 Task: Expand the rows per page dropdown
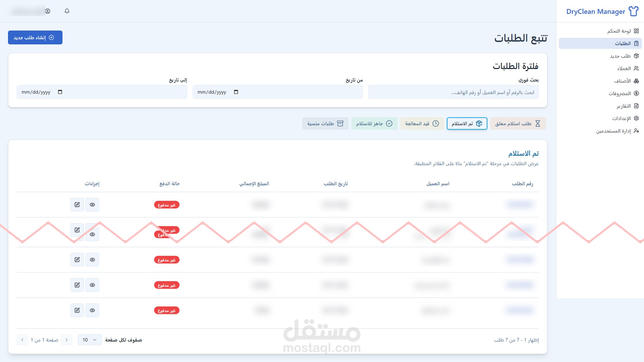click(x=90, y=340)
